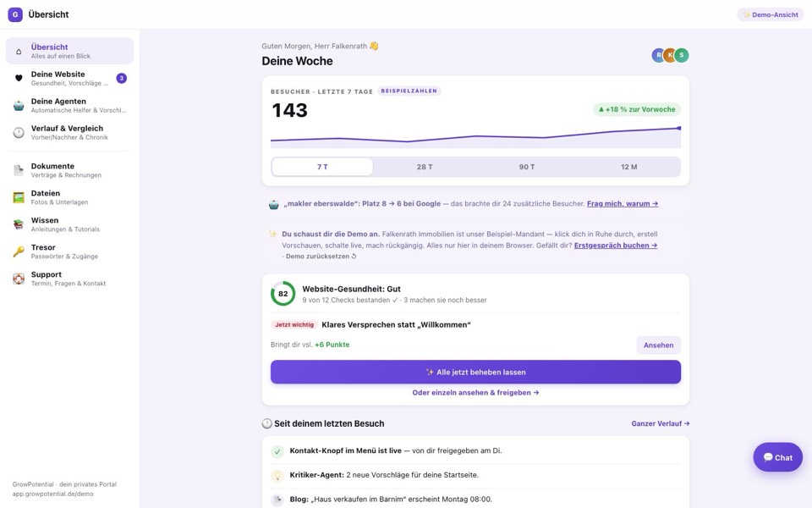
Task: Open the Chat floating button
Action: tap(778, 457)
